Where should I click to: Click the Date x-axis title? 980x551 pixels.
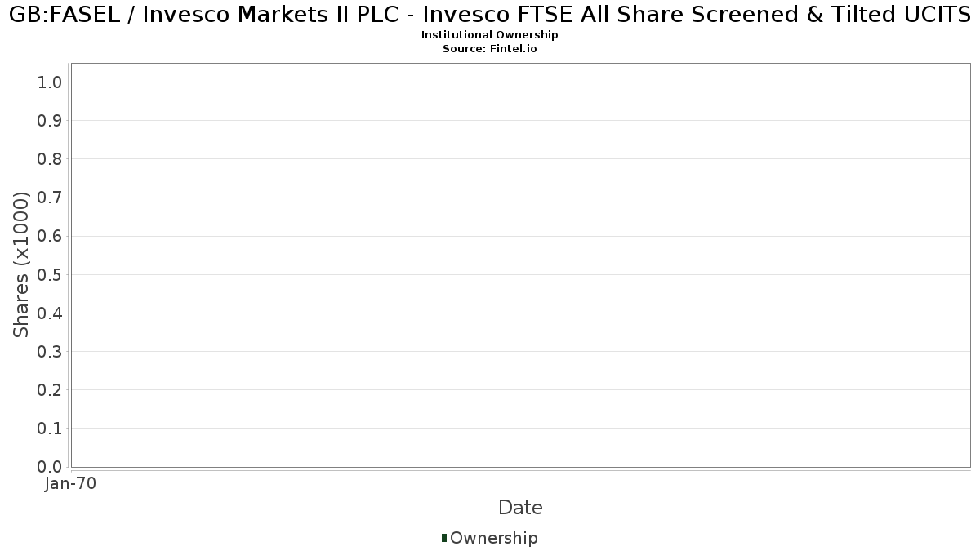click(520, 508)
